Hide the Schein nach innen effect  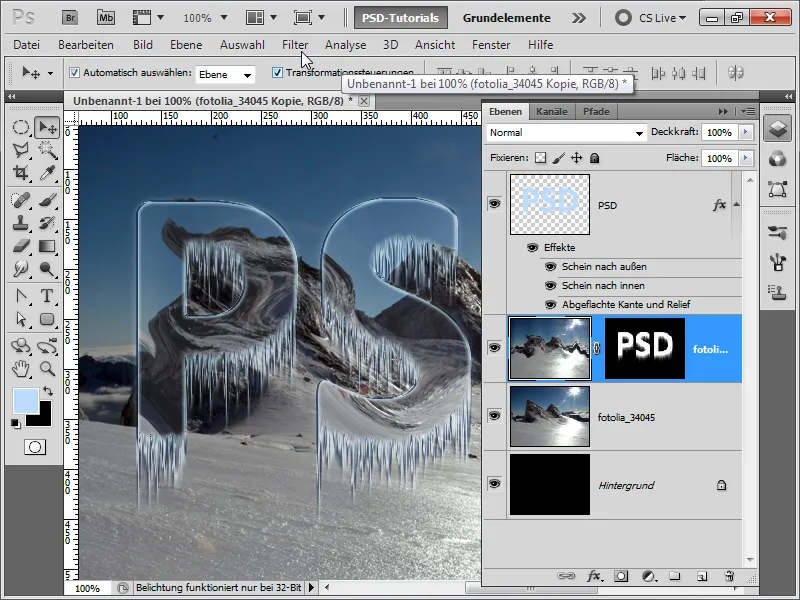(550, 285)
